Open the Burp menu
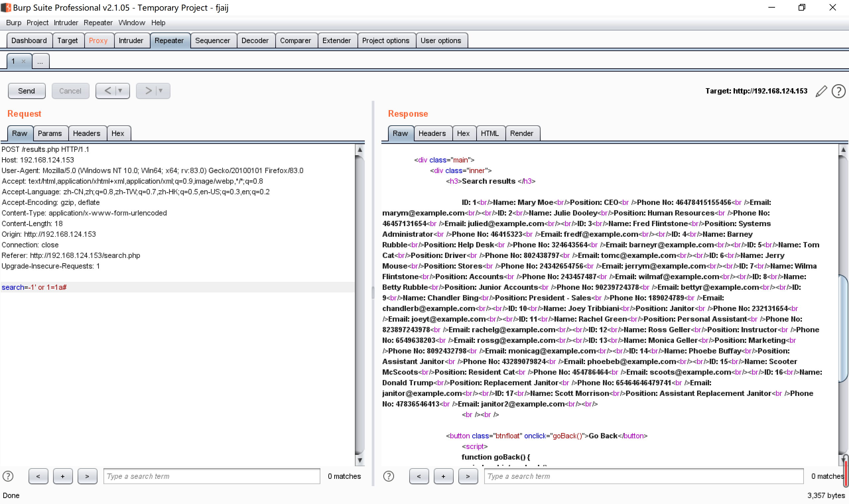The height and width of the screenshot is (504, 849). tap(14, 23)
